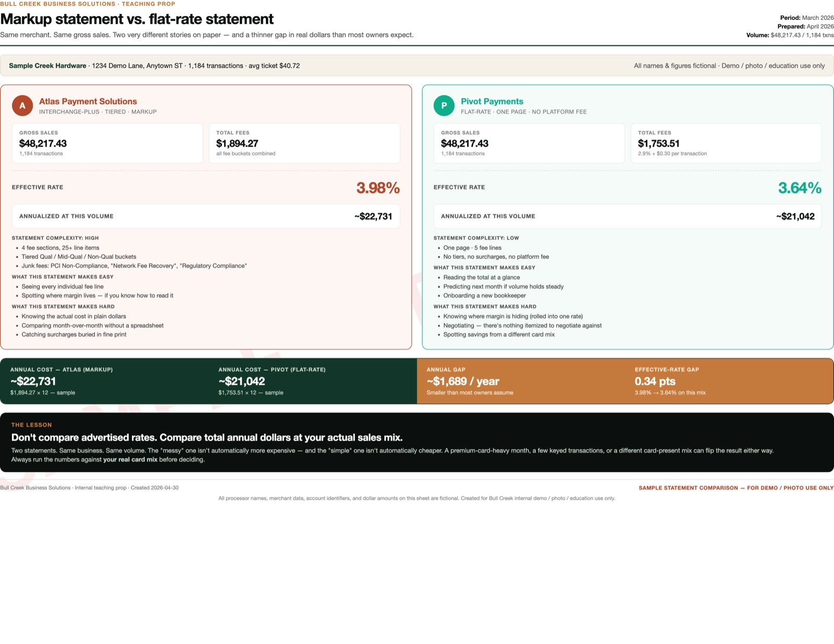The image size is (834, 644).
Task: Click the 'Junk fees: PCI Non-Compliance' bullet
Action: [x=134, y=266]
